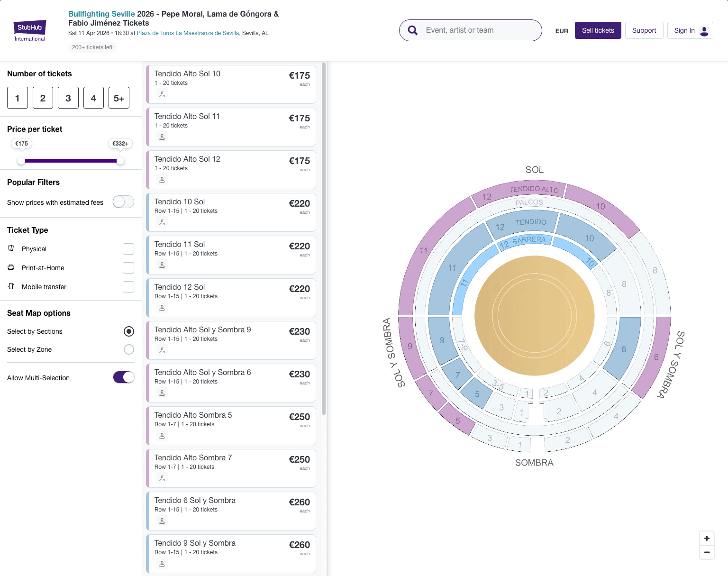The image size is (728, 576).
Task: Zoom in the seat map
Action: [707, 539]
